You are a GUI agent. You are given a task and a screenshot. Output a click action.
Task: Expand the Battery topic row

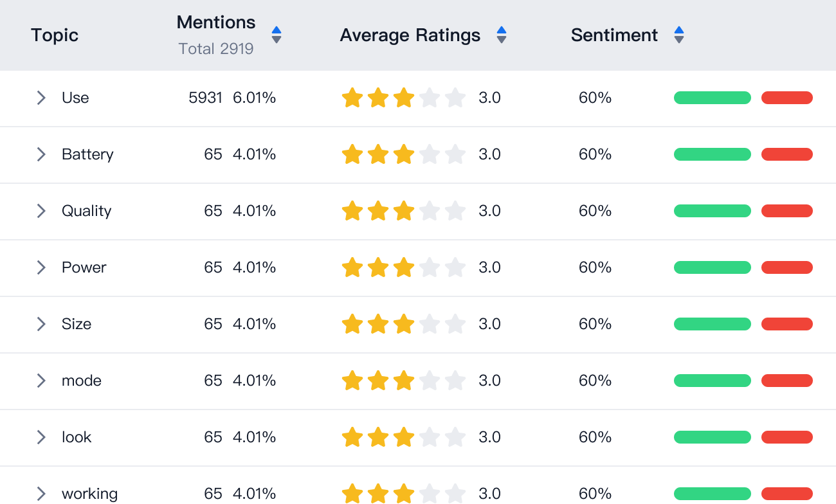[41, 154]
